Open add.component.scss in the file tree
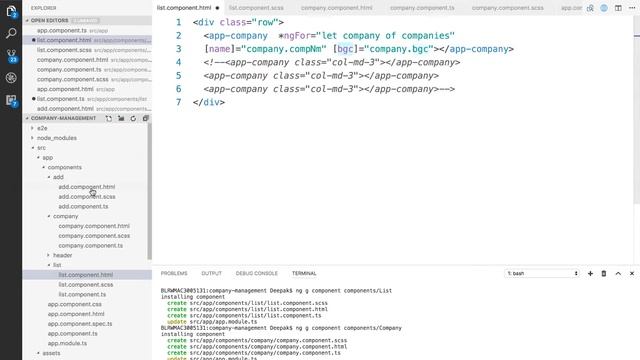Viewport: 640px width, 360px height. [x=87, y=197]
